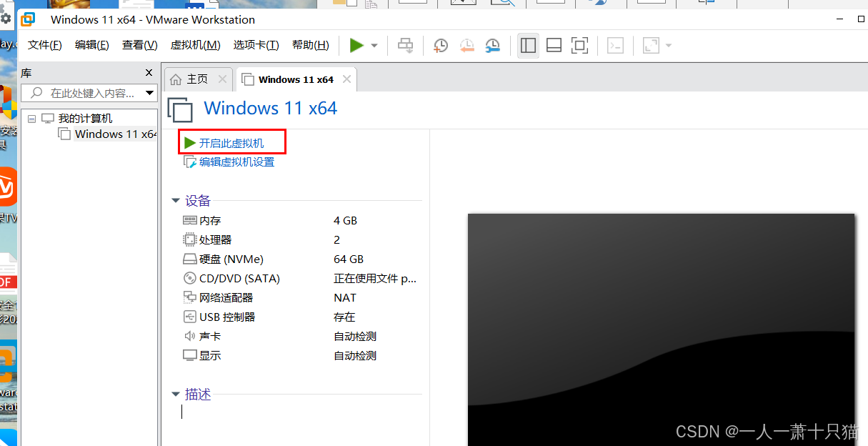The height and width of the screenshot is (446, 868).
Task: Click the 64 GB disk value
Action: [x=349, y=259]
